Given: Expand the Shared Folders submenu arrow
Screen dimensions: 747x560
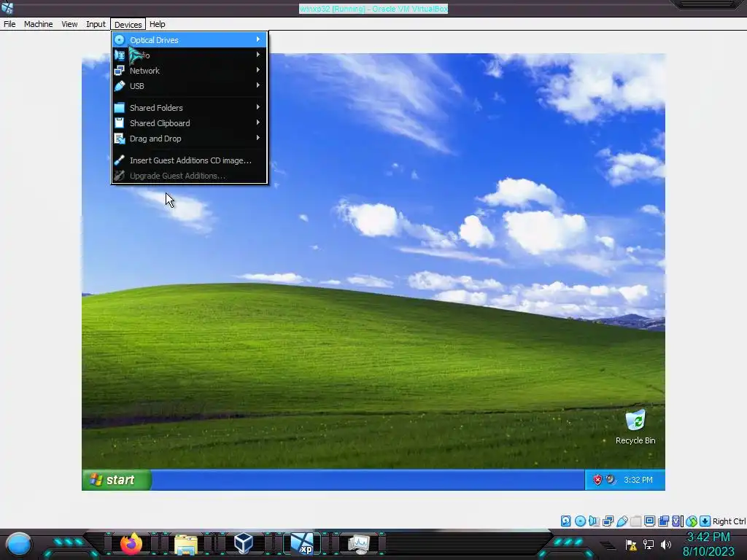Looking at the screenshot, I should [x=258, y=107].
